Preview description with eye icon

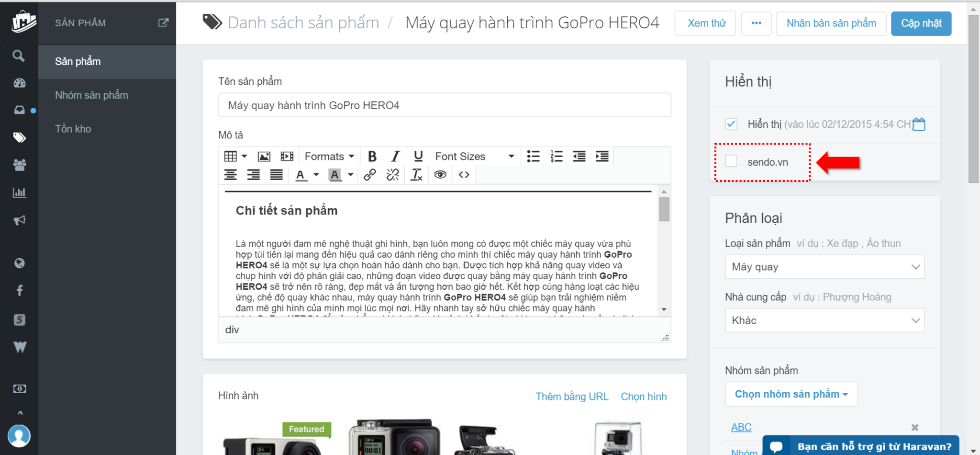tap(440, 175)
